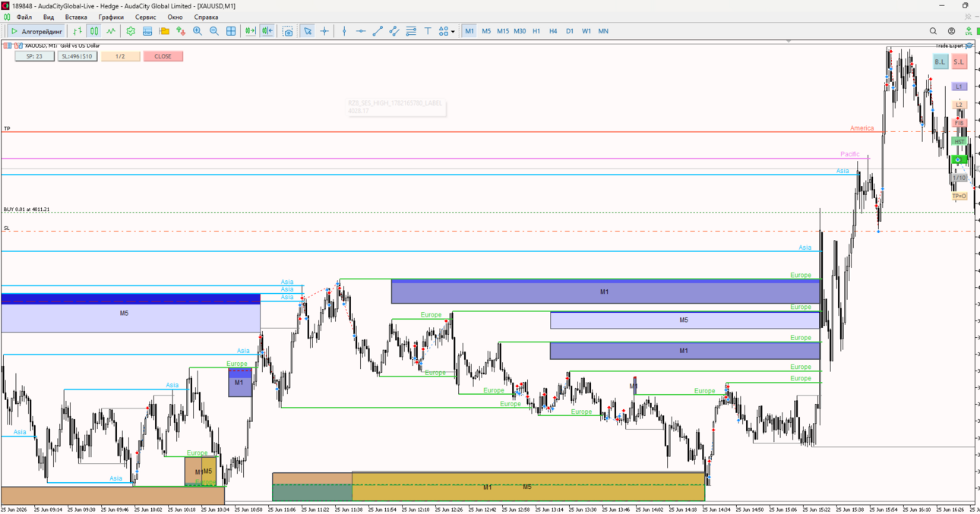Click the B.L. panel button
980x514 pixels.
pyautogui.click(x=940, y=61)
